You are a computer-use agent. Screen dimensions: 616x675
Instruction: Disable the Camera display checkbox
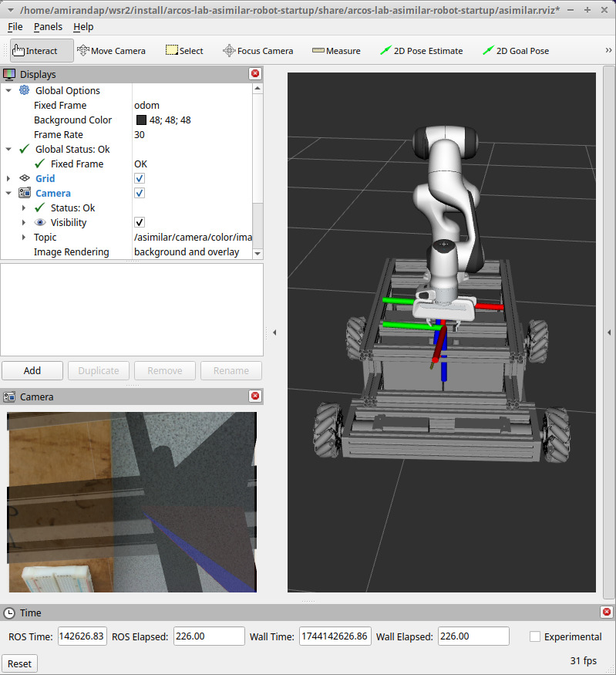pos(140,193)
